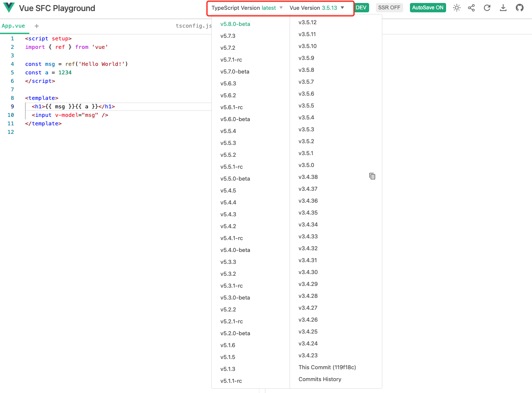532x393 pixels.
Task: Click the Vue SFC Playground title
Action: pyautogui.click(x=57, y=8)
